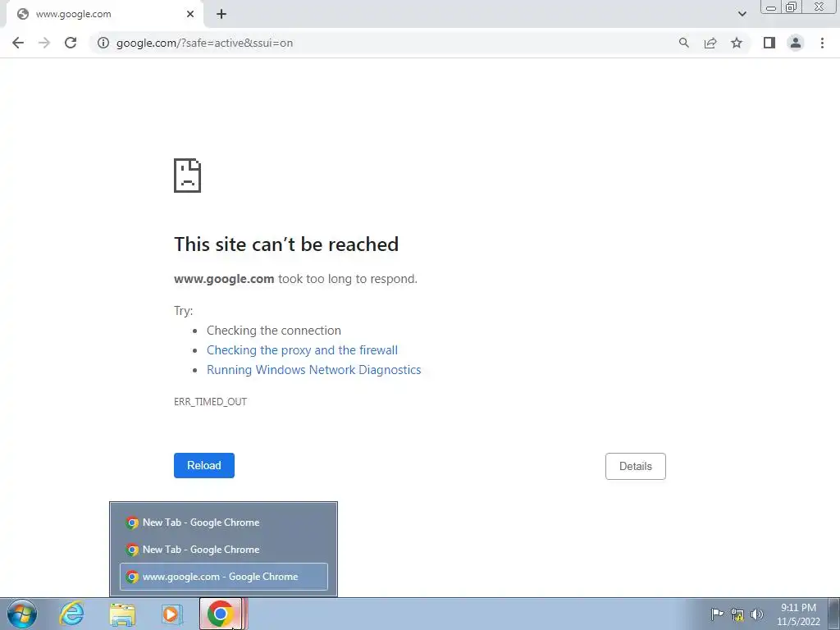Image resolution: width=840 pixels, height=630 pixels.
Task: Click the sad page error icon
Action: pyautogui.click(x=188, y=176)
